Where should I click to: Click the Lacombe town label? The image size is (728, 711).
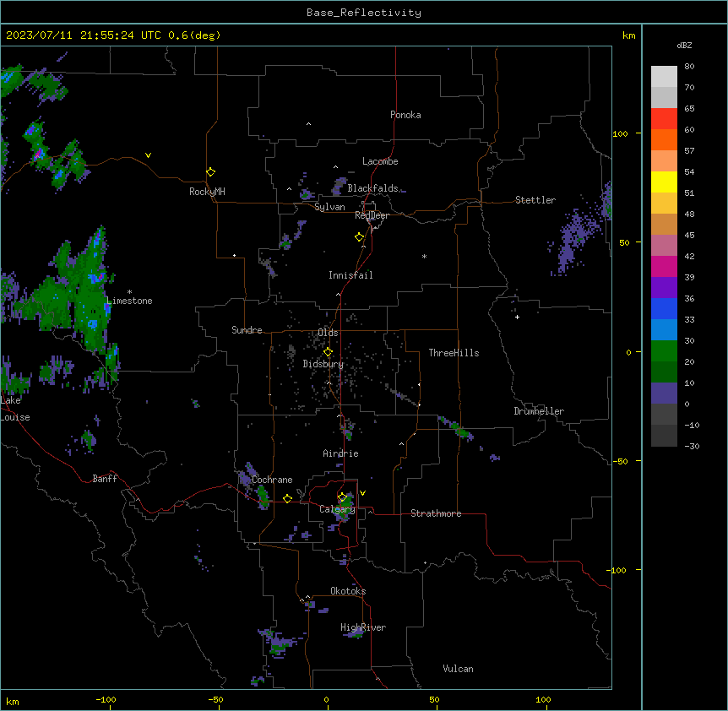pyautogui.click(x=380, y=161)
